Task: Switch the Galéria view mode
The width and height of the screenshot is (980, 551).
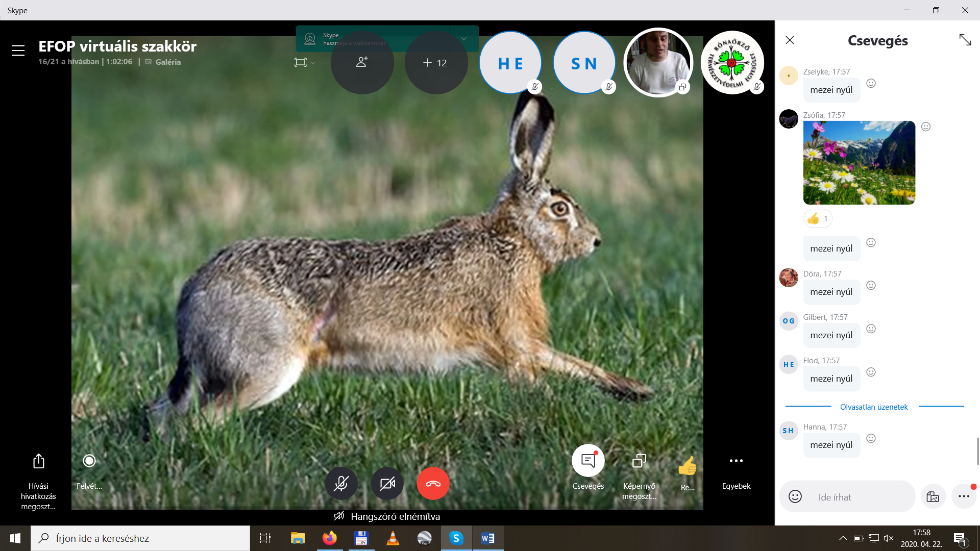Action: coord(163,62)
